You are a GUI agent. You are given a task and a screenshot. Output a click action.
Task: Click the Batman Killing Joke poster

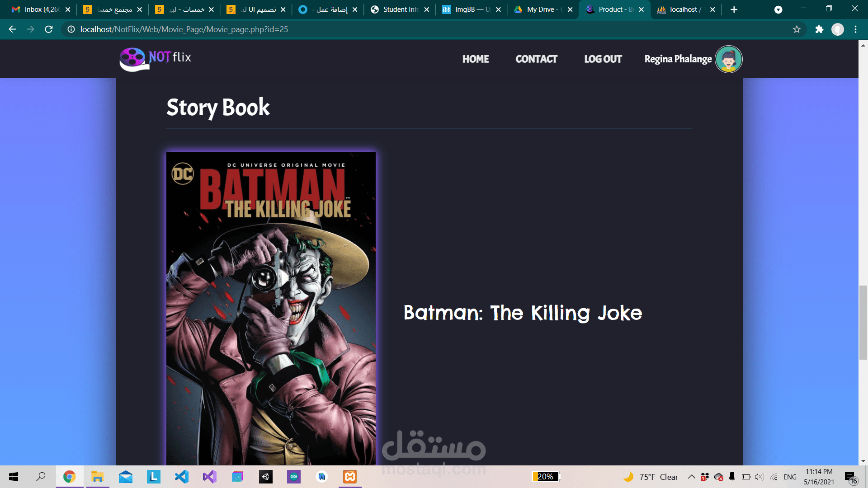pos(271,307)
